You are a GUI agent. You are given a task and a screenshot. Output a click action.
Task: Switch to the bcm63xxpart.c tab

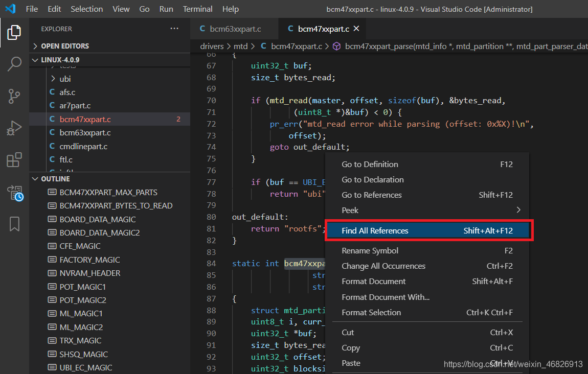(234, 29)
